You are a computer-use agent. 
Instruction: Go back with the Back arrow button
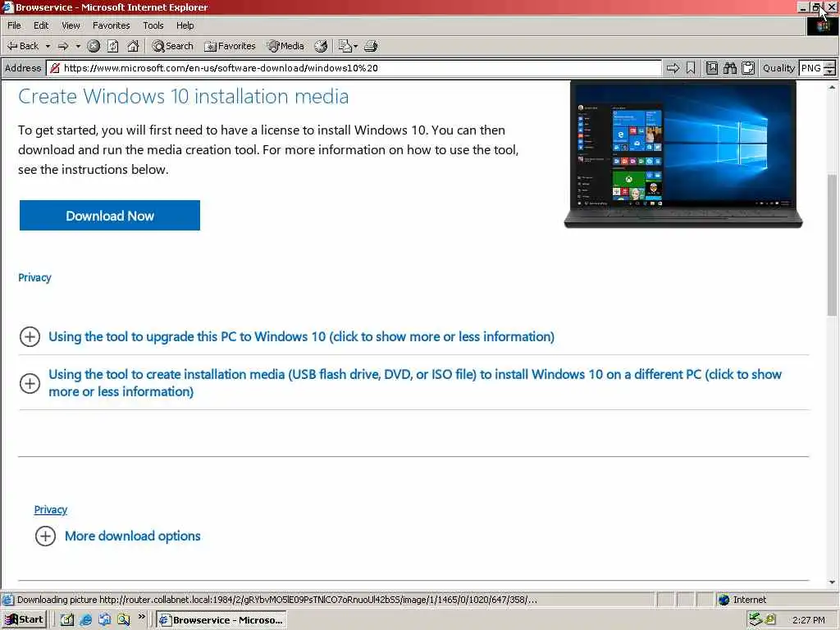point(22,46)
